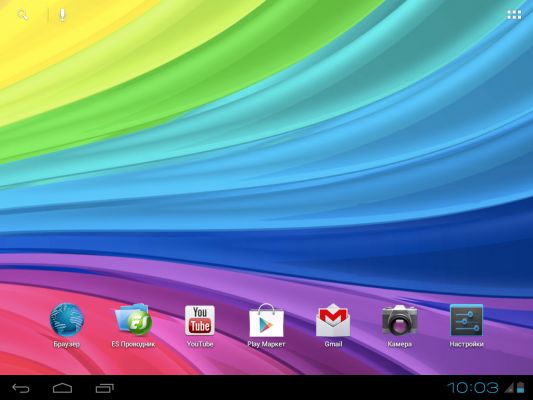Open the Gmail envelope icon
Image resolution: width=533 pixels, height=400 pixels.
[x=333, y=320]
